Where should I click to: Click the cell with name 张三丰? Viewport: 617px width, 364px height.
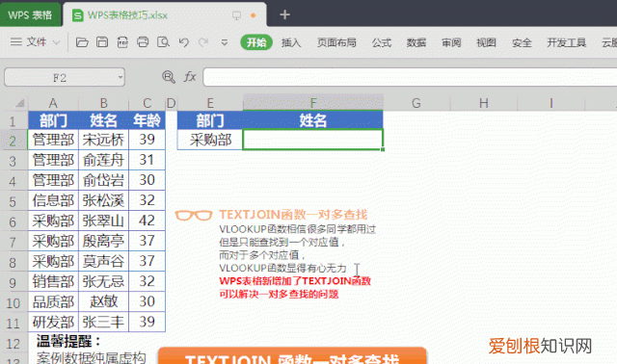(103, 322)
